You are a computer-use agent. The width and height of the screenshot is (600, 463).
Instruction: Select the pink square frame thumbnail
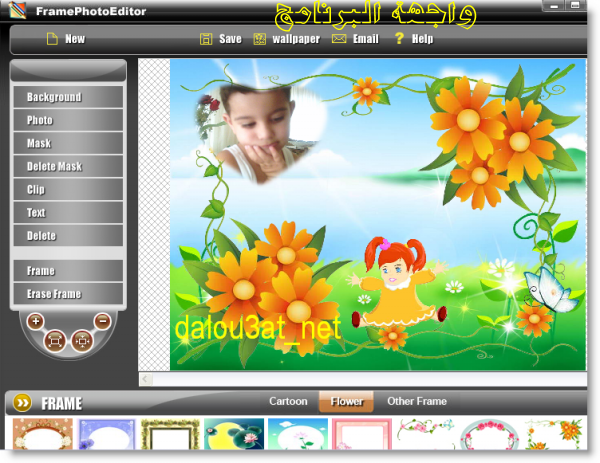(x=361, y=435)
